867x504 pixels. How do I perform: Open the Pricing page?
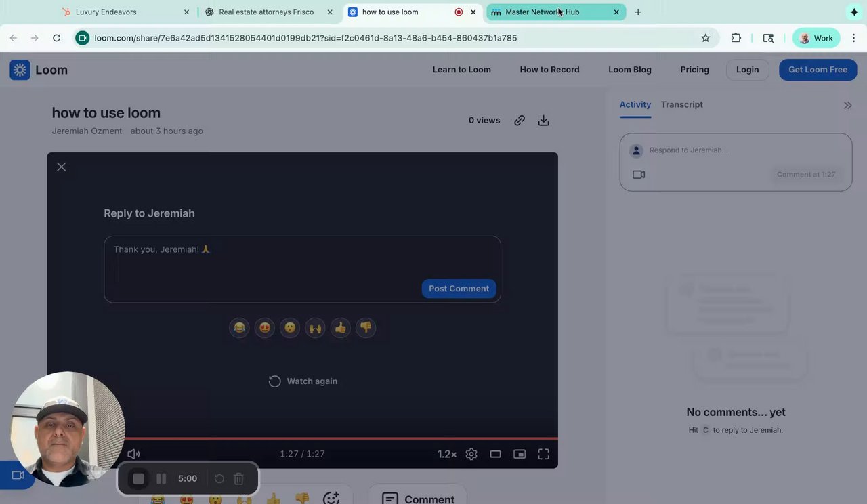click(694, 70)
